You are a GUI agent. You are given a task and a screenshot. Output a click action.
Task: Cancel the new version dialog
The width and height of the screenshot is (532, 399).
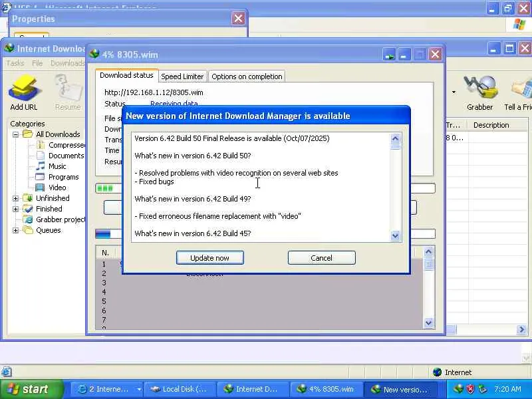[321, 258]
